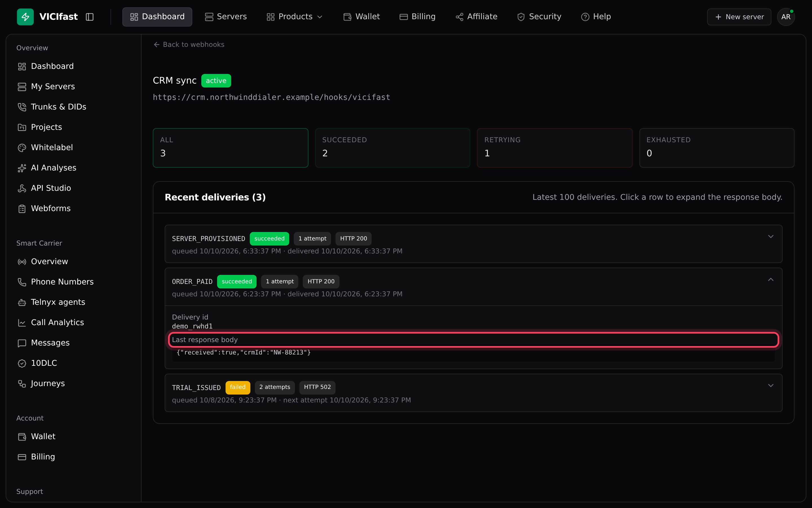Filter deliveries by the ALL card

click(x=231, y=148)
